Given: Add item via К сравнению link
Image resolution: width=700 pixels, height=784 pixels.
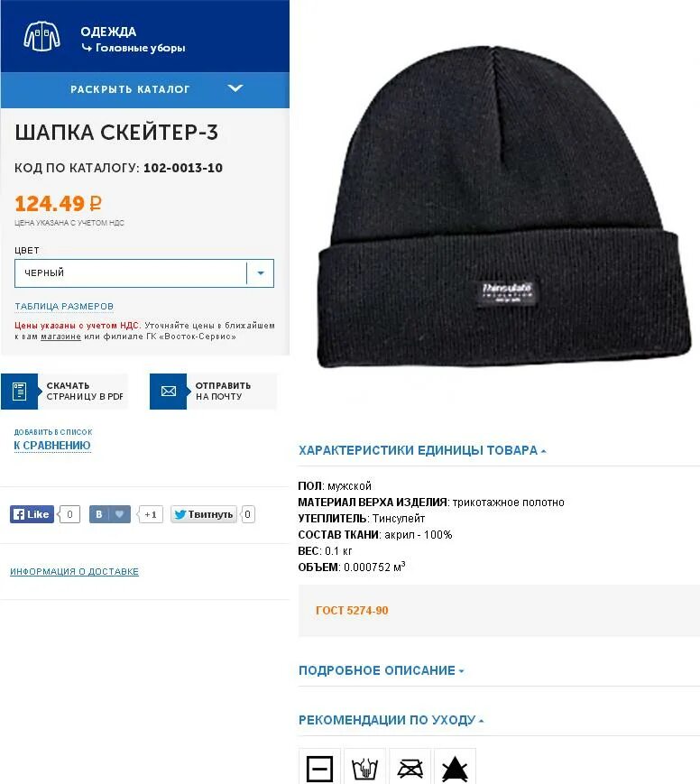Looking at the screenshot, I should (x=52, y=446).
